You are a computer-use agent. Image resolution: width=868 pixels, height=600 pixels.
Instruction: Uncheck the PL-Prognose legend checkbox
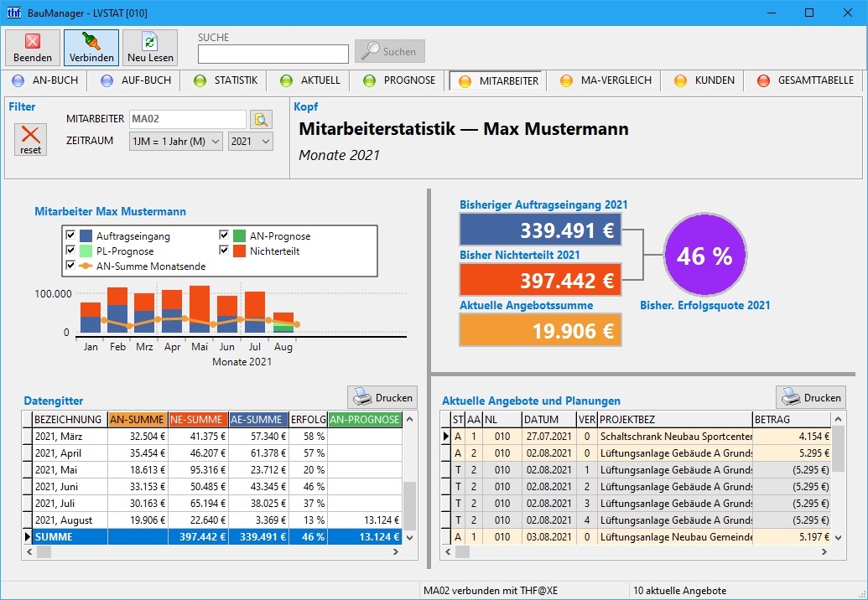click(x=70, y=250)
